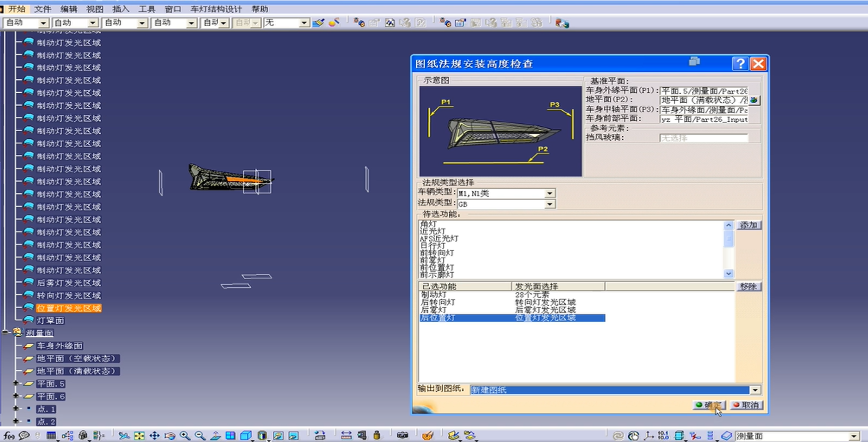Expand the 输出到图纸 dropdown list
This screenshot has width=868, height=442.
click(755, 390)
